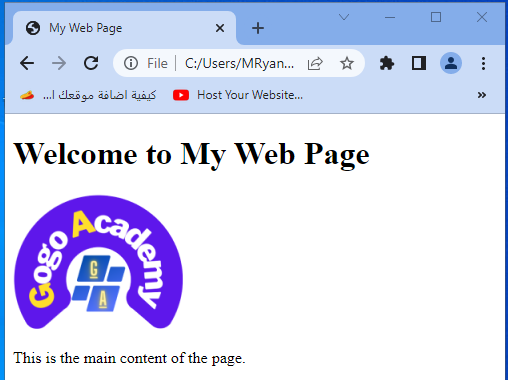This screenshot has height=380, width=508.
Task: Click the Gogo Academy logo image
Action: [98, 262]
